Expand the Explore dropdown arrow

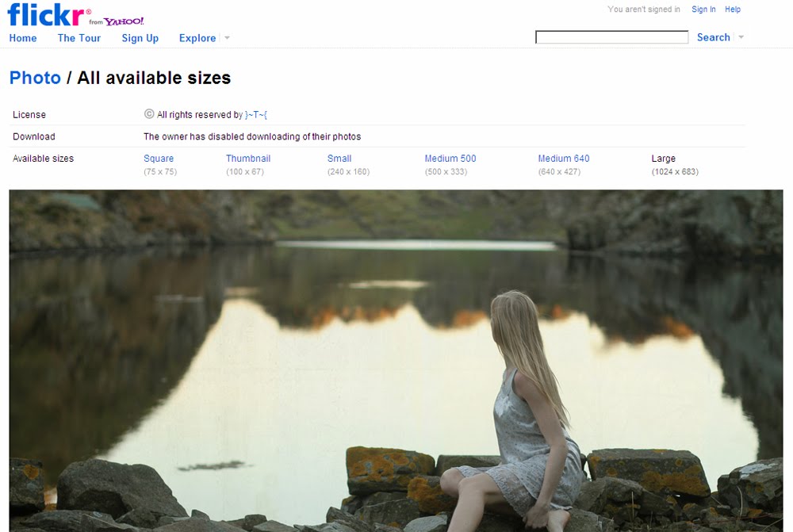(228, 38)
